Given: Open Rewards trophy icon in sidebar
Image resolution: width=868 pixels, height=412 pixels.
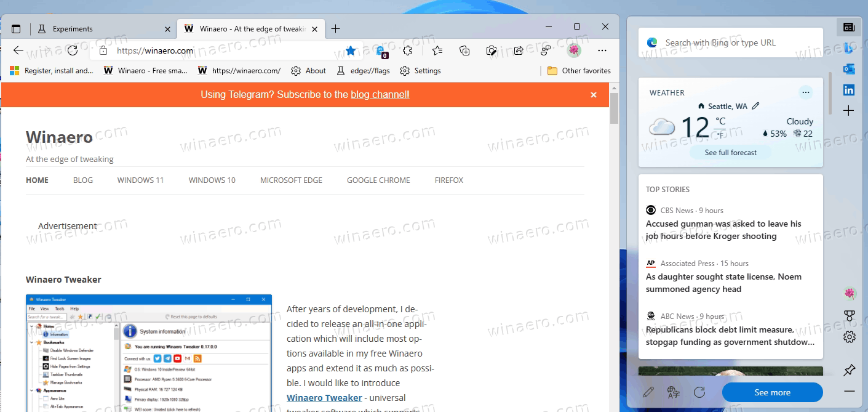Looking at the screenshot, I should (x=850, y=315).
